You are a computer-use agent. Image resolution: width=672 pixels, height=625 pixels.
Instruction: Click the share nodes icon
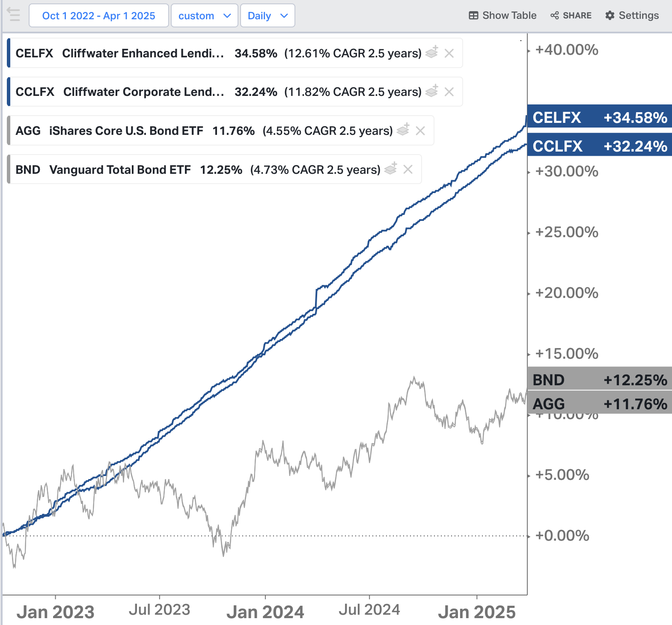click(x=555, y=15)
